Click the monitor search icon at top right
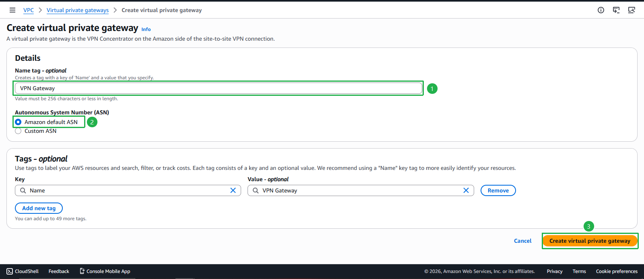The width and height of the screenshot is (644, 279). [x=632, y=10]
